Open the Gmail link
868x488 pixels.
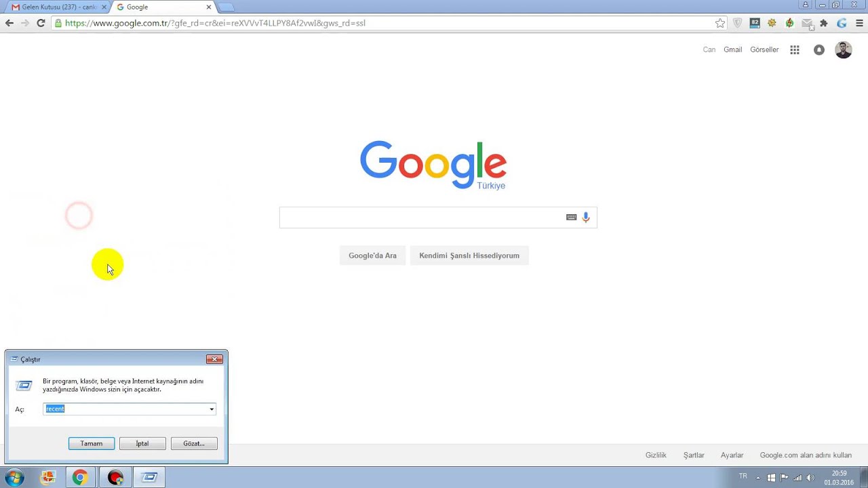pos(732,49)
